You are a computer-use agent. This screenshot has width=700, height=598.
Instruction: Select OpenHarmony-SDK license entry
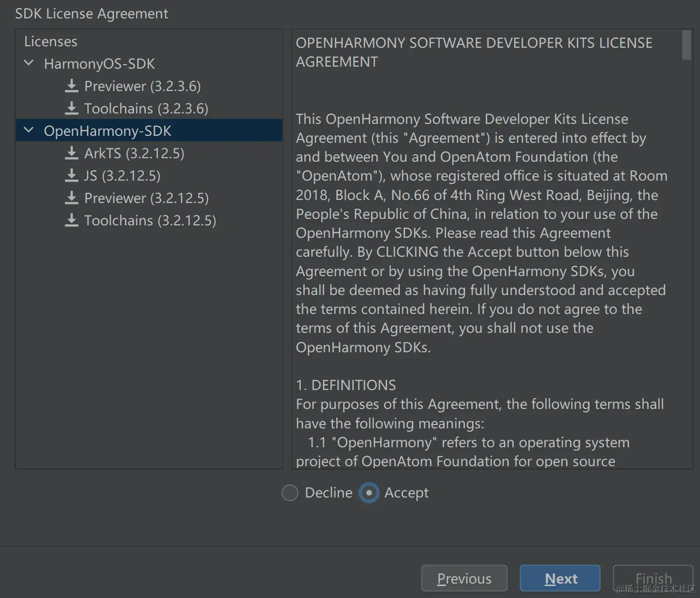[x=108, y=131]
